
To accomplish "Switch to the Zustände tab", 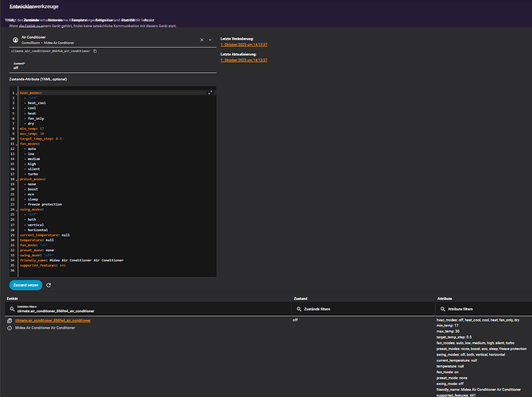I will [x=31, y=20].
